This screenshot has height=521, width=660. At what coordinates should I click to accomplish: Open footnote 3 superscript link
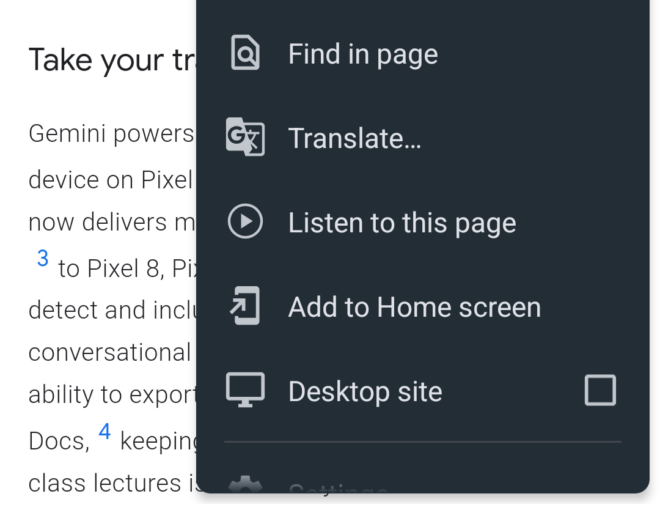[x=42, y=259]
